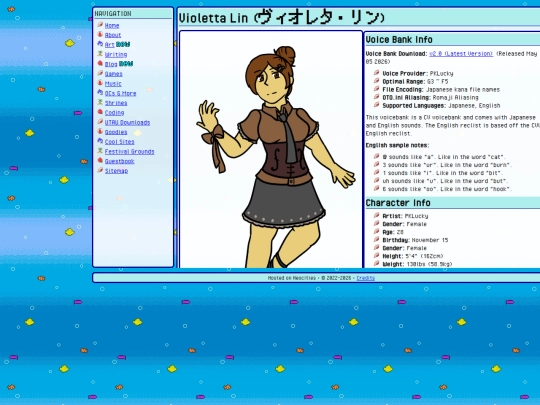The width and height of the screenshot is (540, 405).
Task: Visit the Blog link in navigation
Action: coord(111,64)
